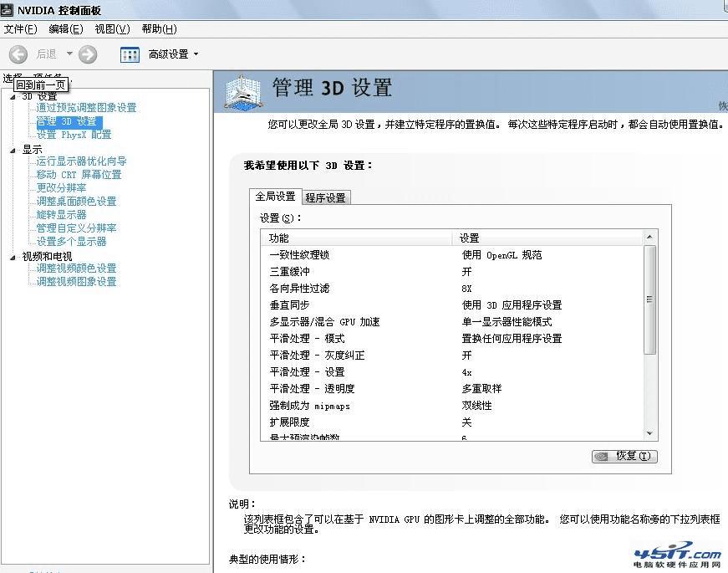This screenshot has width=728, height=573.
Task: Select the 平滑处理 - 模式 row
Action: [451, 339]
